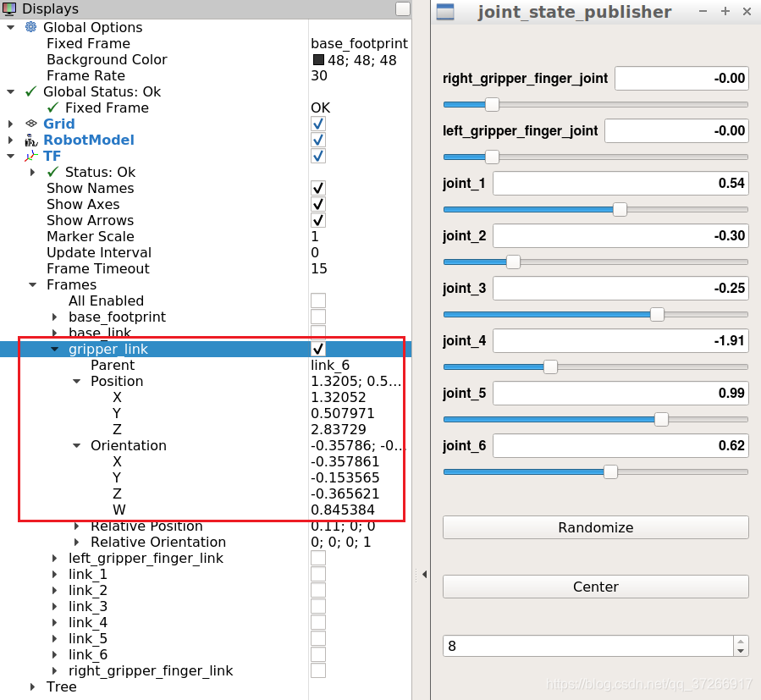Click the Orientation W value 0.845384

coord(343,510)
